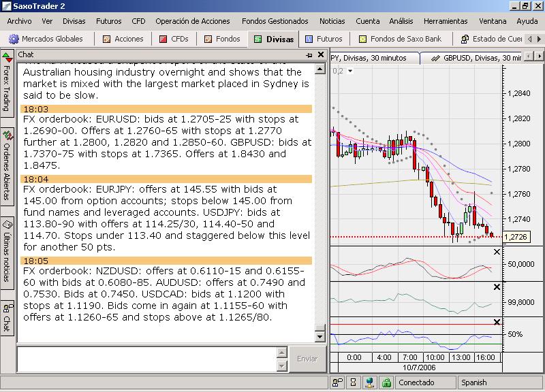Open the Noticias menu
The image size is (545, 392).
point(332,21)
